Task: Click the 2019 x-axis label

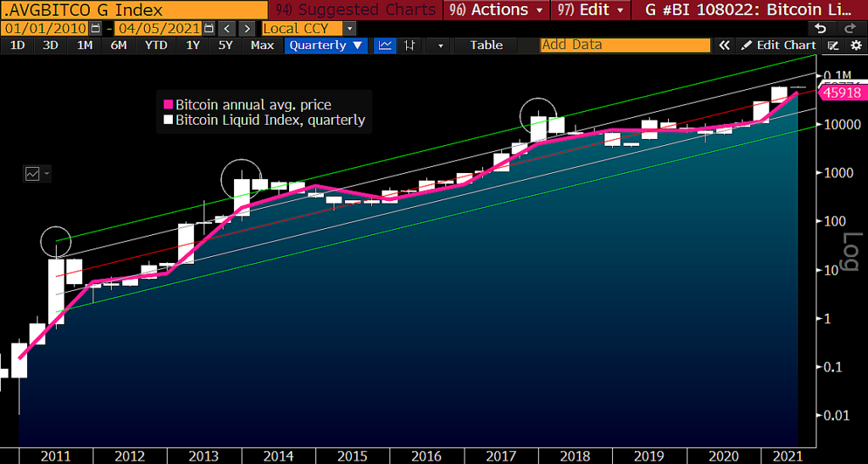Action: pos(648,456)
